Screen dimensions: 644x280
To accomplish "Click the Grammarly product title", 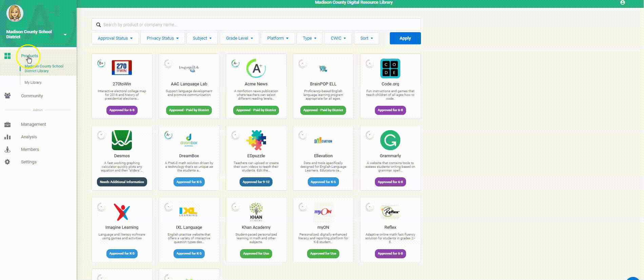I will 390,156.
